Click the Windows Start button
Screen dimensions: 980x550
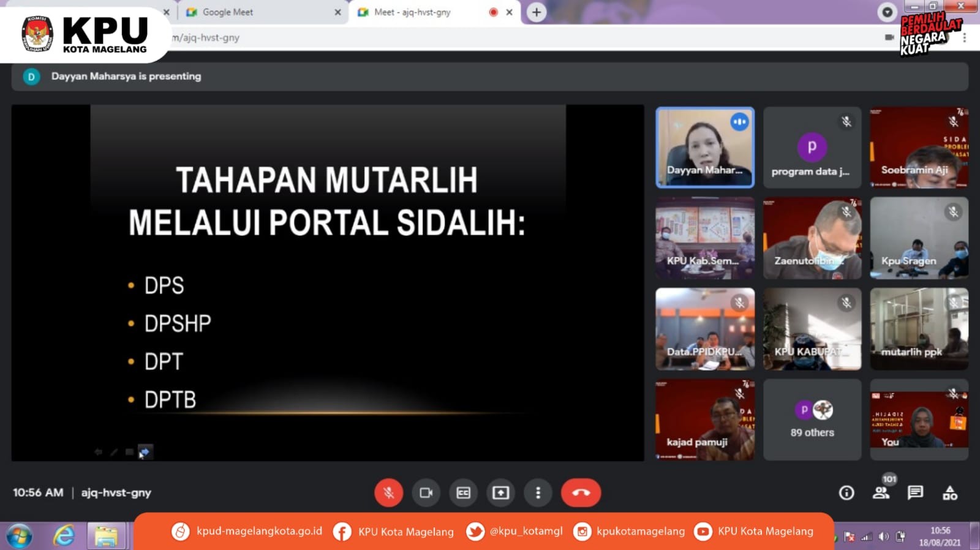click(x=18, y=537)
